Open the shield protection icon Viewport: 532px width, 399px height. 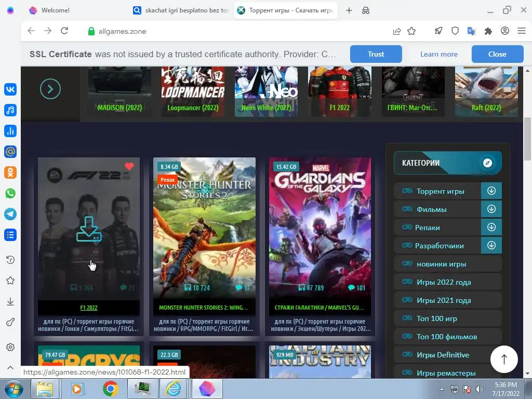[455, 31]
